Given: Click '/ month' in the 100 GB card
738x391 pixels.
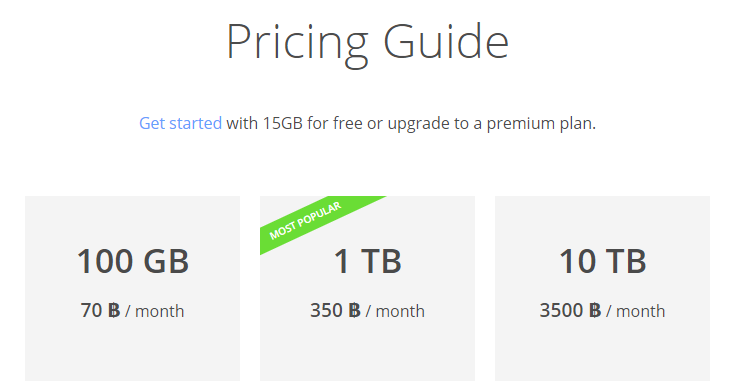Looking at the screenshot, I should (155, 311).
